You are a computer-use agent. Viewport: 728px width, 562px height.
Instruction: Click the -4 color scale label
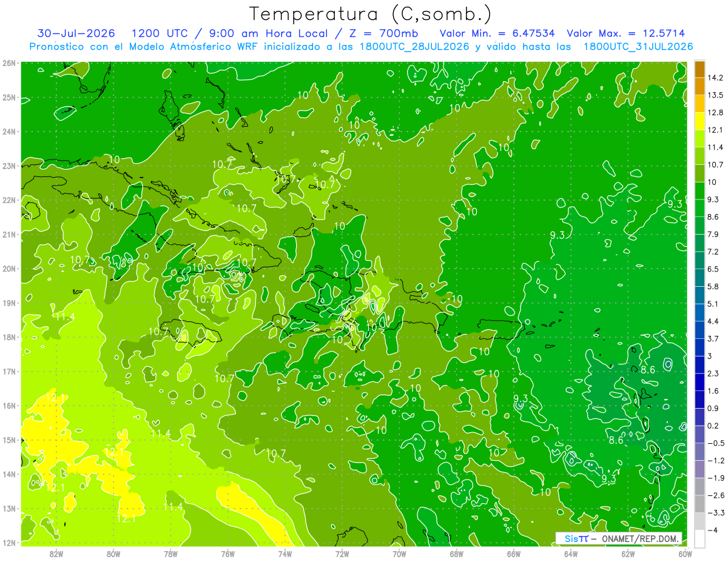[x=713, y=530]
